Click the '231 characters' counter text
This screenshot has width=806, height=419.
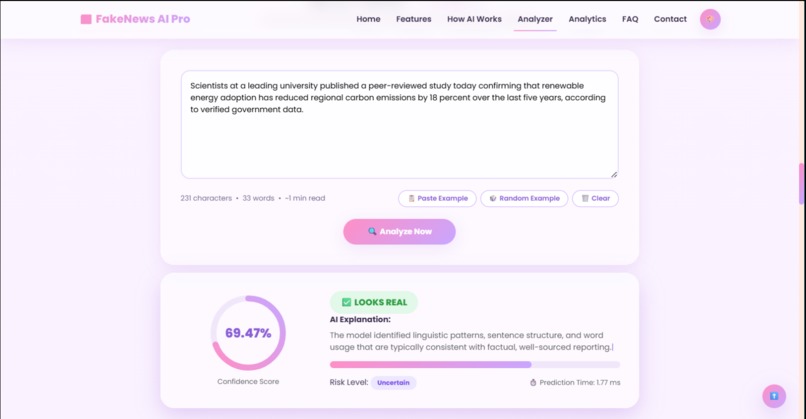coord(206,198)
